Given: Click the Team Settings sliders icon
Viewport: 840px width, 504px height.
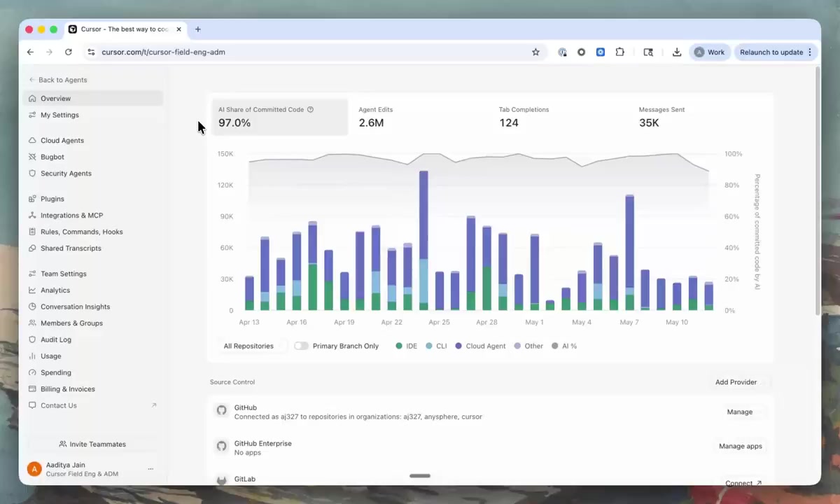Looking at the screenshot, I should tap(32, 274).
